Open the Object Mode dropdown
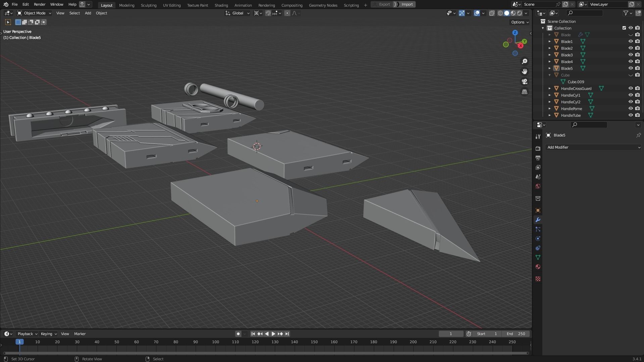 click(34, 13)
